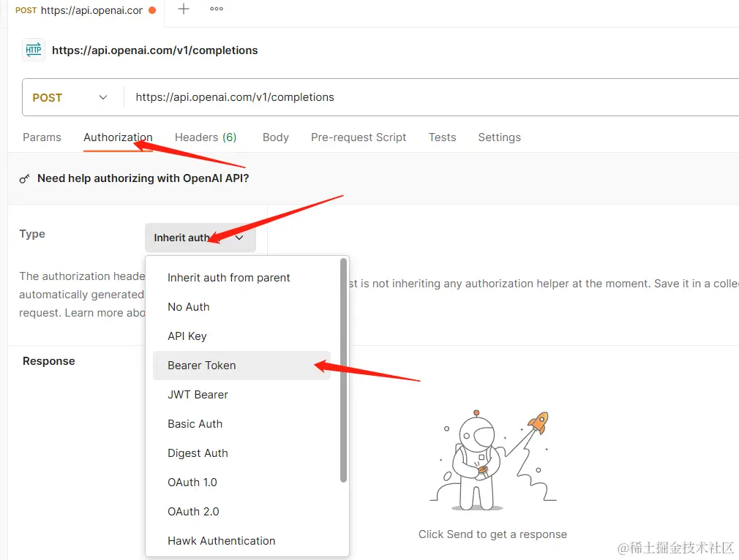Click the key icon beside OpenAI help
This screenshot has width=739, height=560.
[24, 178]
